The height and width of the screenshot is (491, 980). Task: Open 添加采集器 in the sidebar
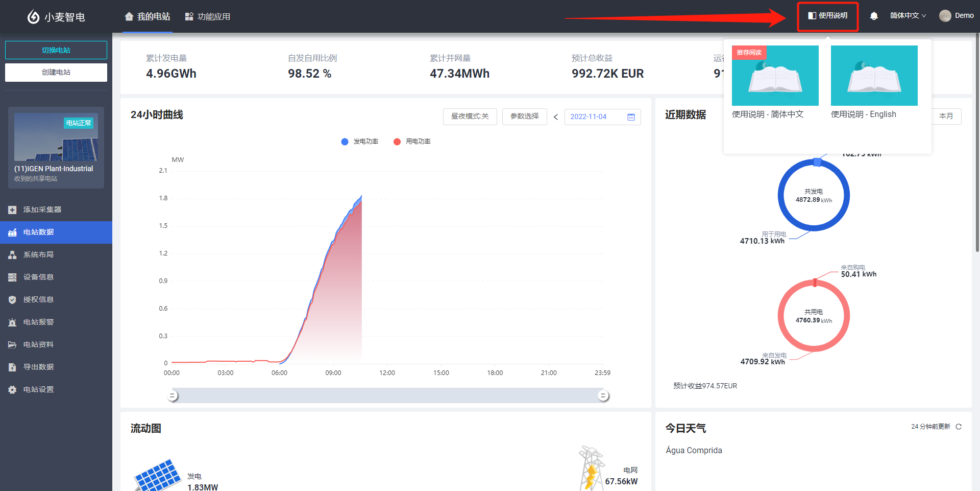[42, 209]
